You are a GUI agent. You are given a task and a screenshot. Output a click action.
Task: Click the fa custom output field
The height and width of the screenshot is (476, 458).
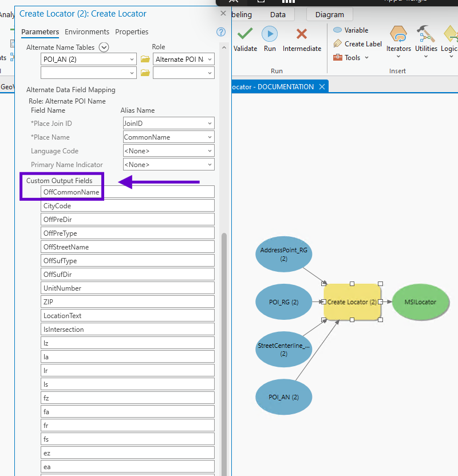coord(128,411)
